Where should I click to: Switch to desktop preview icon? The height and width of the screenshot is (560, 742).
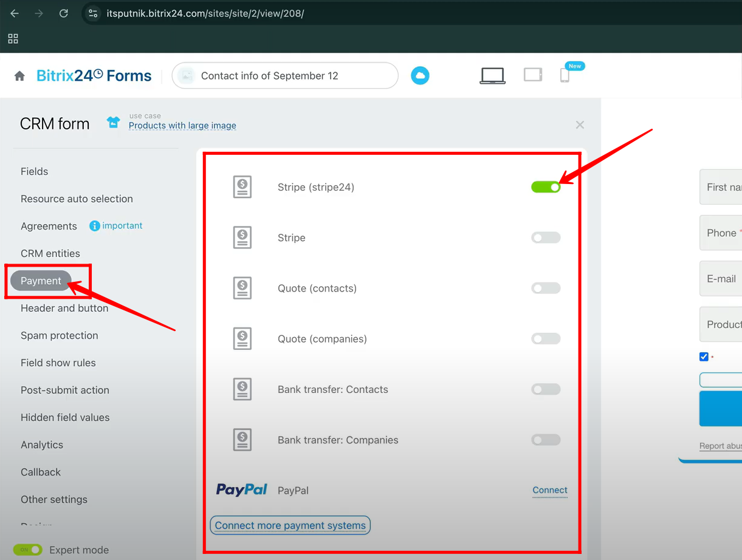pyautogui.click(x=492, y=75)
